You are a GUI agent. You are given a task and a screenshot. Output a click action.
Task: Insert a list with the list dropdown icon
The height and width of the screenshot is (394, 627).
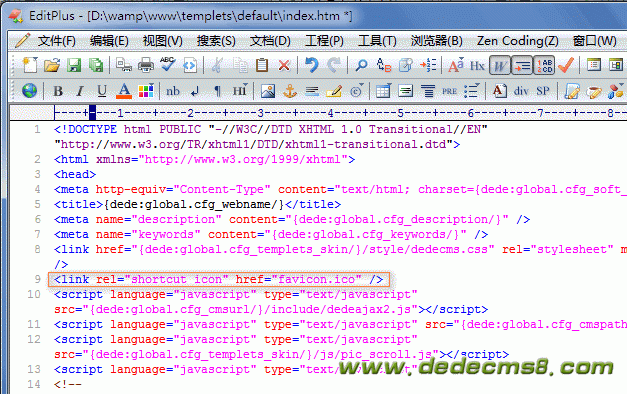point(471,91)
